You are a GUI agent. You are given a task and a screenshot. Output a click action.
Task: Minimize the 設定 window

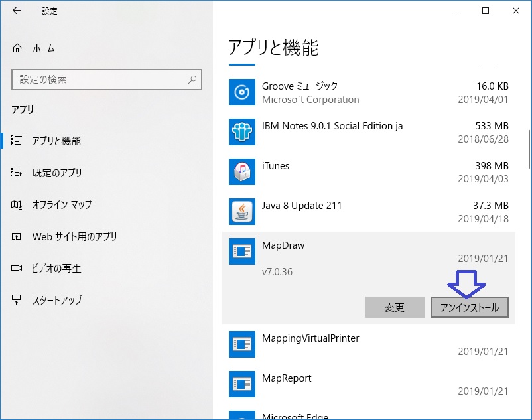[455, 11]
